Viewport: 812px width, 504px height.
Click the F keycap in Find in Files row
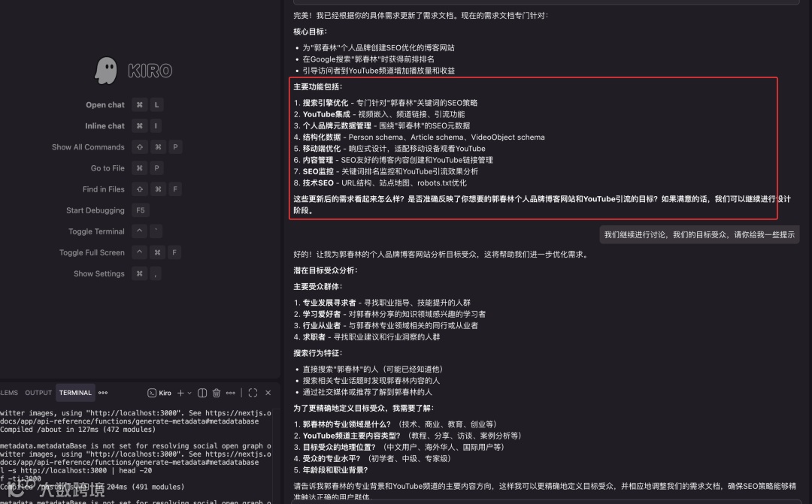point(175,189)
